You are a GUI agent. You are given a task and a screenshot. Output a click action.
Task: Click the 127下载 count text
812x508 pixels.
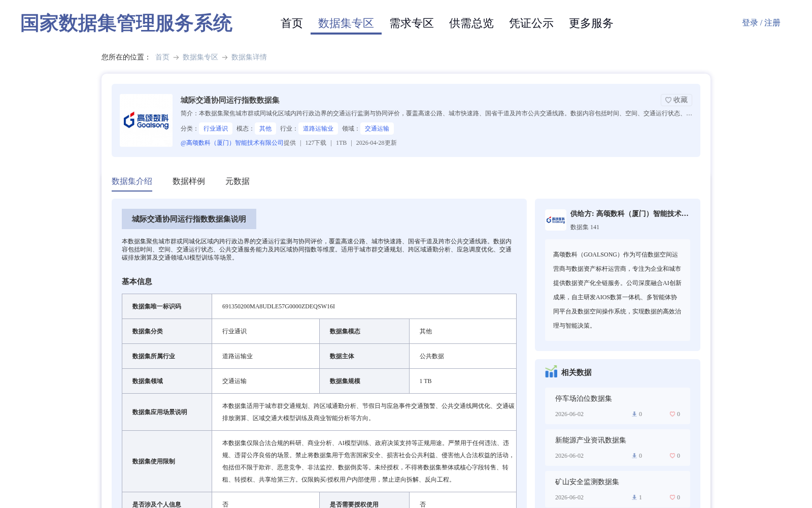point(316,143)
